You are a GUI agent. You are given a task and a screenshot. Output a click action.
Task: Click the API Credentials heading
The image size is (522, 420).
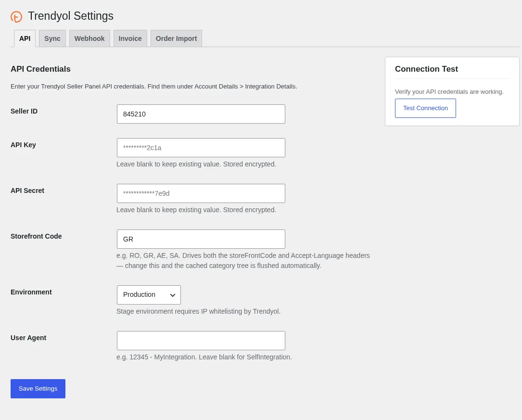(x=40, y=69)
